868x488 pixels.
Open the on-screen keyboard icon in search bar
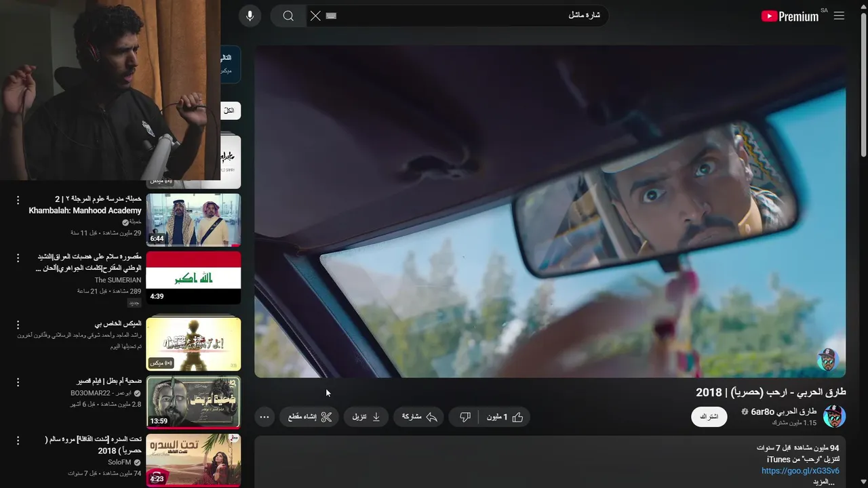click(331, 16)
